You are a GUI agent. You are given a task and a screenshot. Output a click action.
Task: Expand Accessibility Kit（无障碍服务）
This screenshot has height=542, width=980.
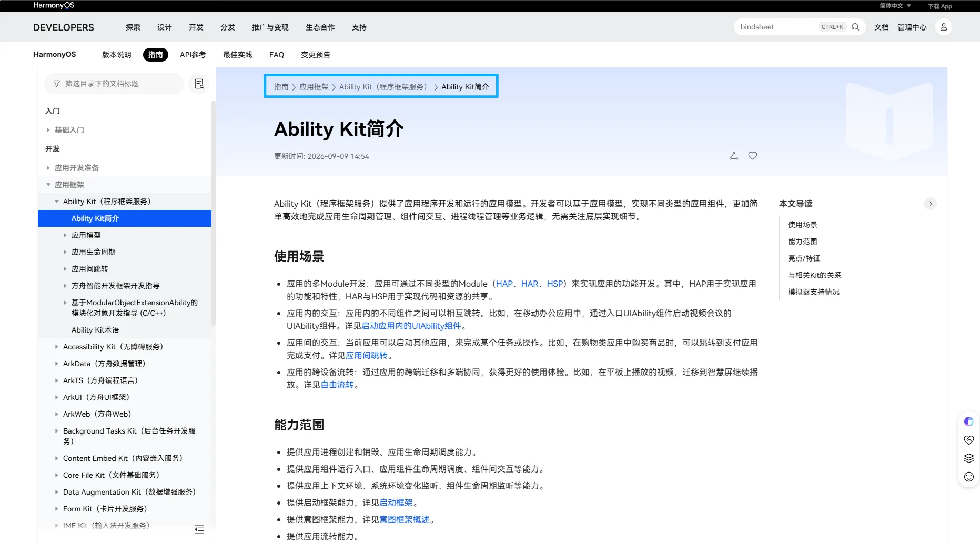(57, 347)
